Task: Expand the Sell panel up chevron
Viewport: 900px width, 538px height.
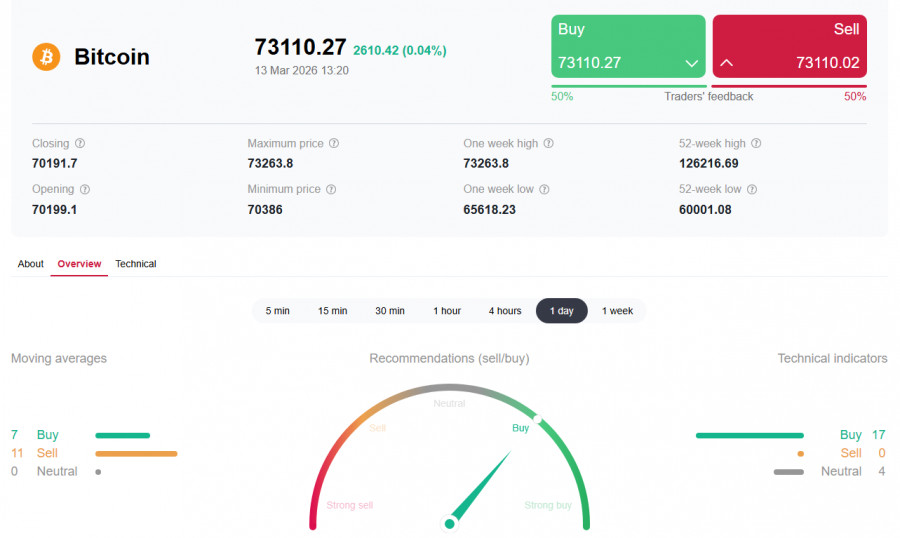Action: coord(727,63)
